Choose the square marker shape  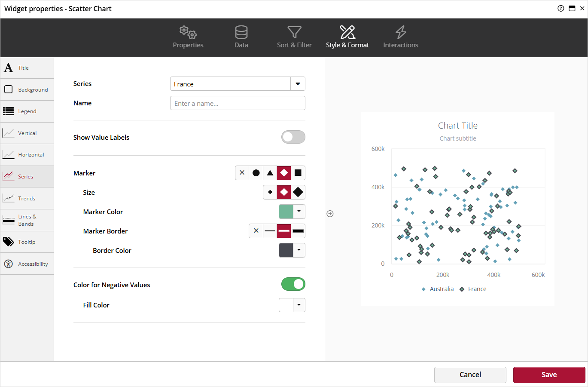pyautogui.click(x=298, y=173)
